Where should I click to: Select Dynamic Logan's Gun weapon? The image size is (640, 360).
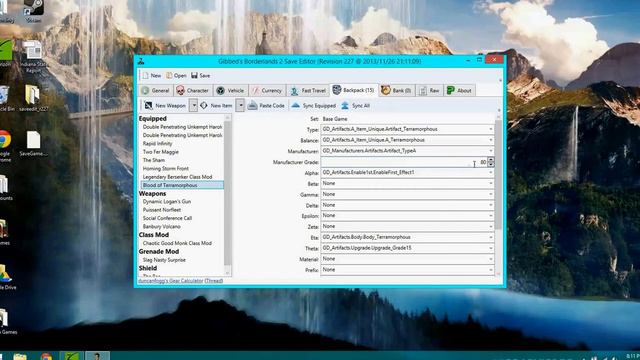(x=167, y=202)
